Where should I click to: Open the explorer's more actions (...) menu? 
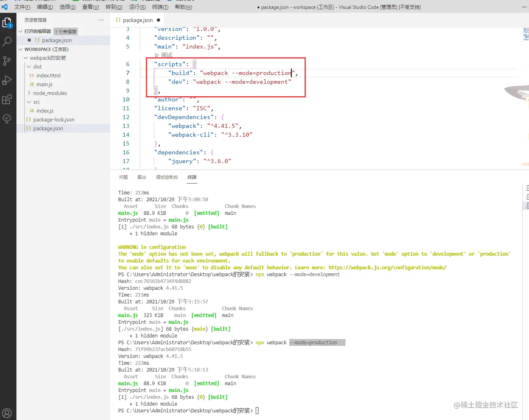click(101, 20)
